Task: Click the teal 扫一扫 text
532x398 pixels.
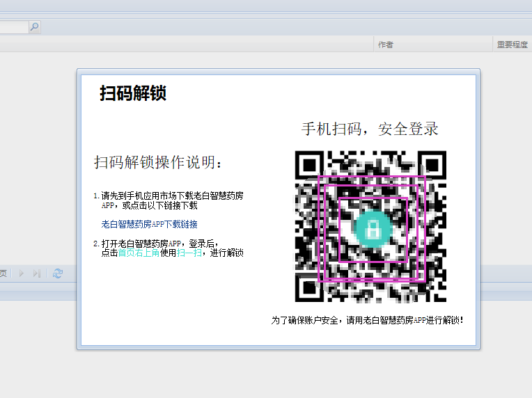Action: pyautogui.click(x=189, y=253)
